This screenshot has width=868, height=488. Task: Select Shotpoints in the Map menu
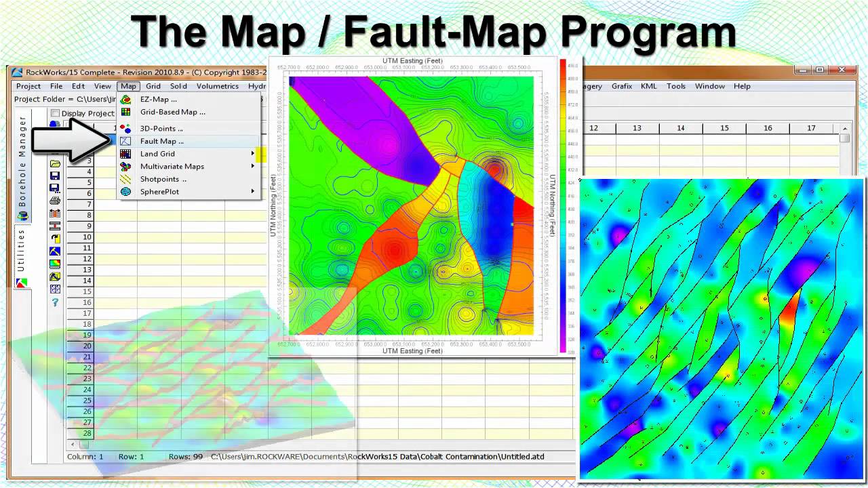[189, 179]
